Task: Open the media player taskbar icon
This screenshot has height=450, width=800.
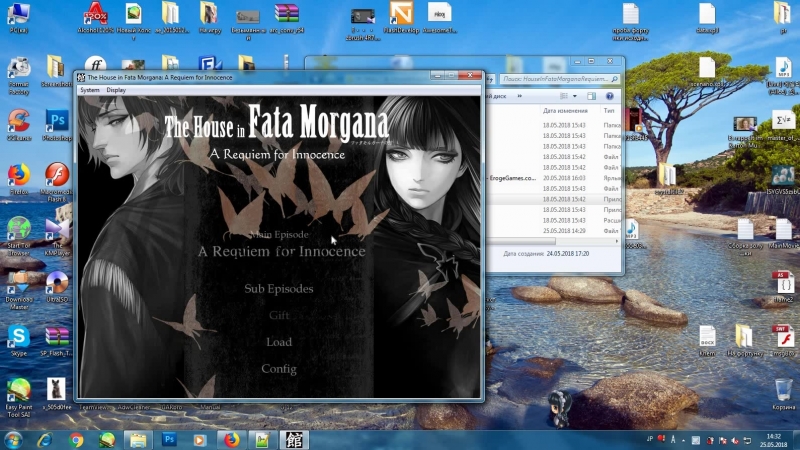Action: point(200,440)
